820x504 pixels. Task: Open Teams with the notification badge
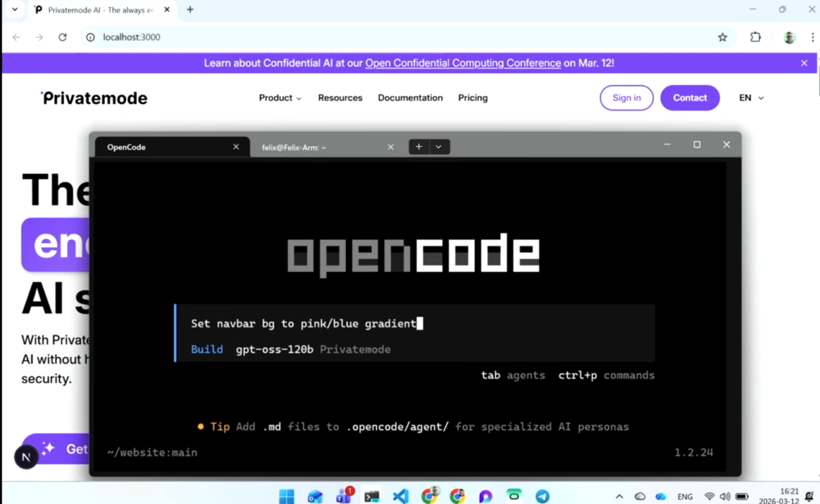coord(344,496)
